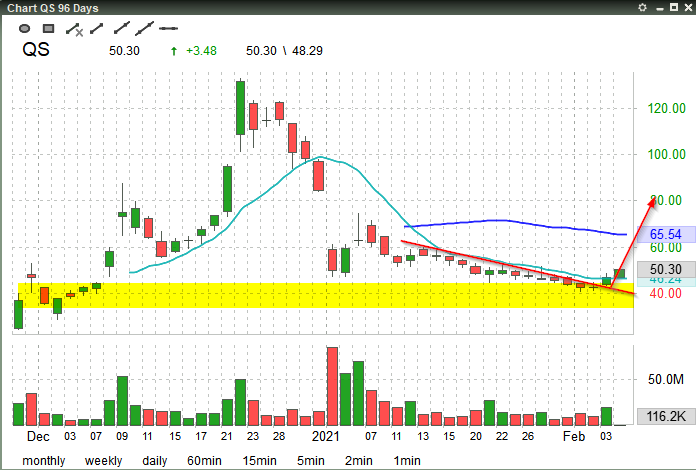Click the Chart QS 96 Days title

click(x=53, y=8)
